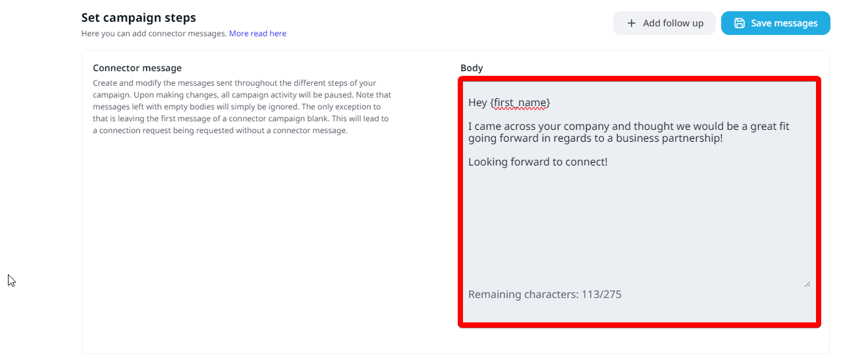Image resolution: width=868 pixels, height=358 pixels.
Task: Save messages using the blue button
Action: pyautogui.click(x=775, y=23)
